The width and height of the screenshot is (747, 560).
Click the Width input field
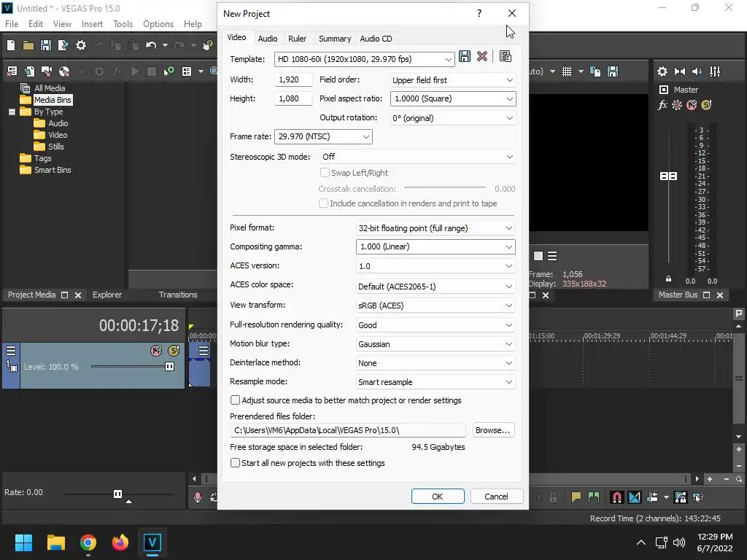(293, 79)
